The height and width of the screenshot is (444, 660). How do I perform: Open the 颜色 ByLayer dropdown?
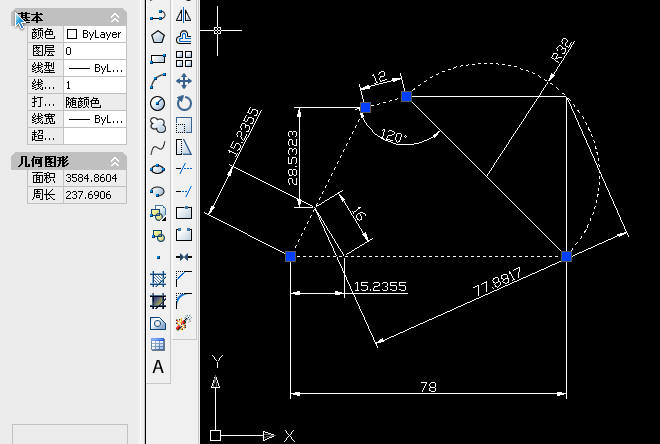pos(95,34)
